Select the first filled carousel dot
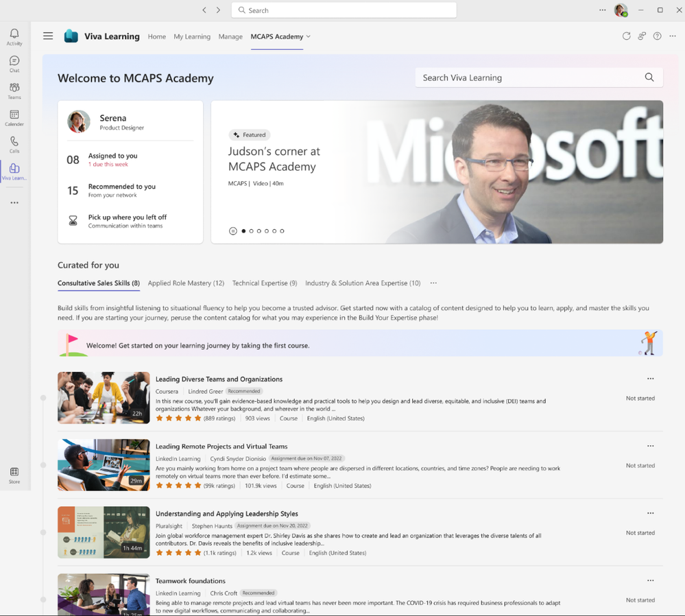Viewport: 685px width, 616px height. (x=243, y=231)
